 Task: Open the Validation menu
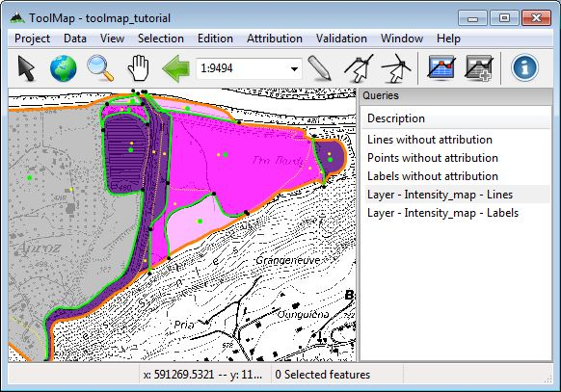coord(341,39)
